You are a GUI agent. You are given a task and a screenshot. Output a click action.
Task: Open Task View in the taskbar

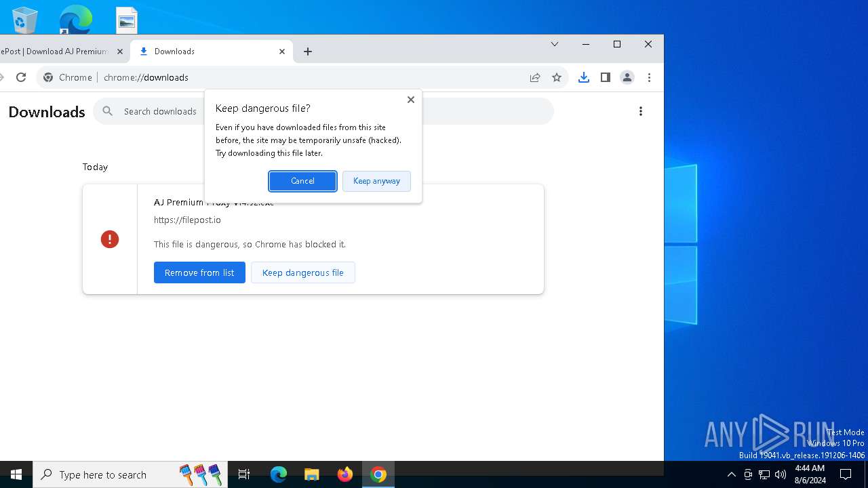tap(244, 474)
